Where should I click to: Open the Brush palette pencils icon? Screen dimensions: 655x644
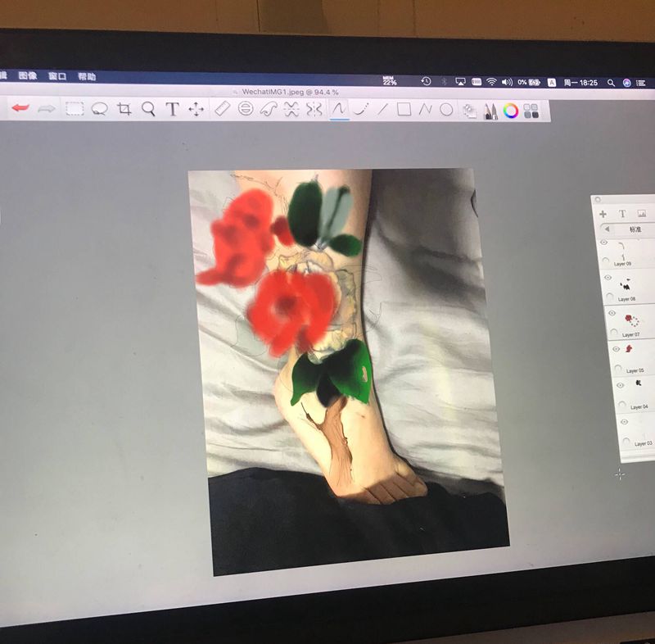click(x=490, y=110)
